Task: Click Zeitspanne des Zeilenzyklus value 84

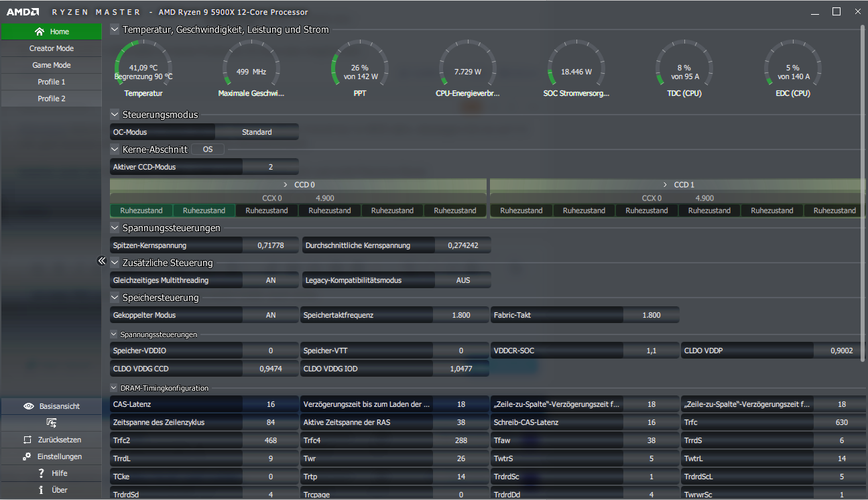Action: [x=271, y=422]
